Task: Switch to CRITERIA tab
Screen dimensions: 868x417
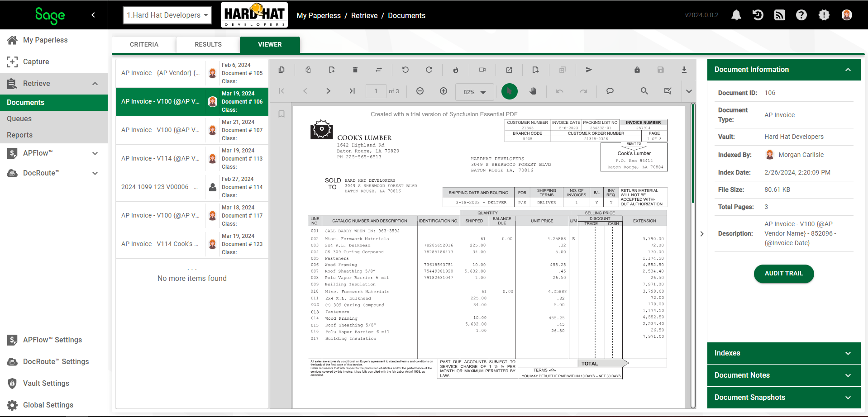Action: click(x=144, y=44)
